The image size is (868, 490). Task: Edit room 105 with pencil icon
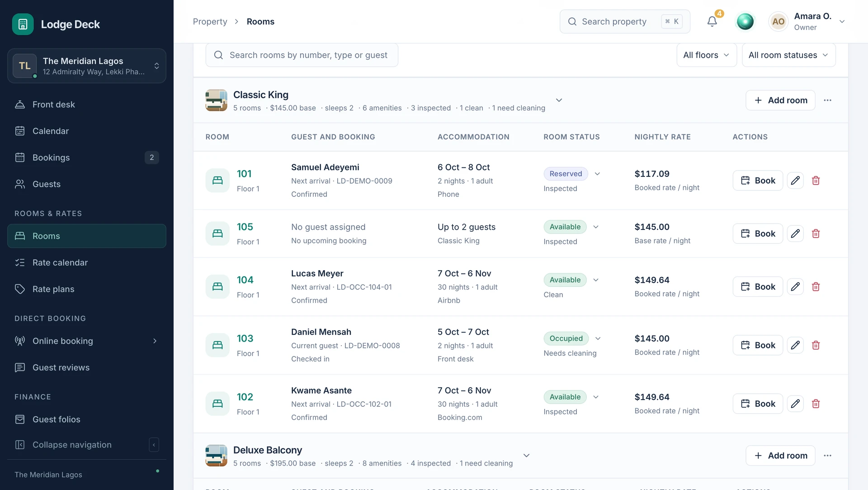pyautogui.click(x=795, y=233)
